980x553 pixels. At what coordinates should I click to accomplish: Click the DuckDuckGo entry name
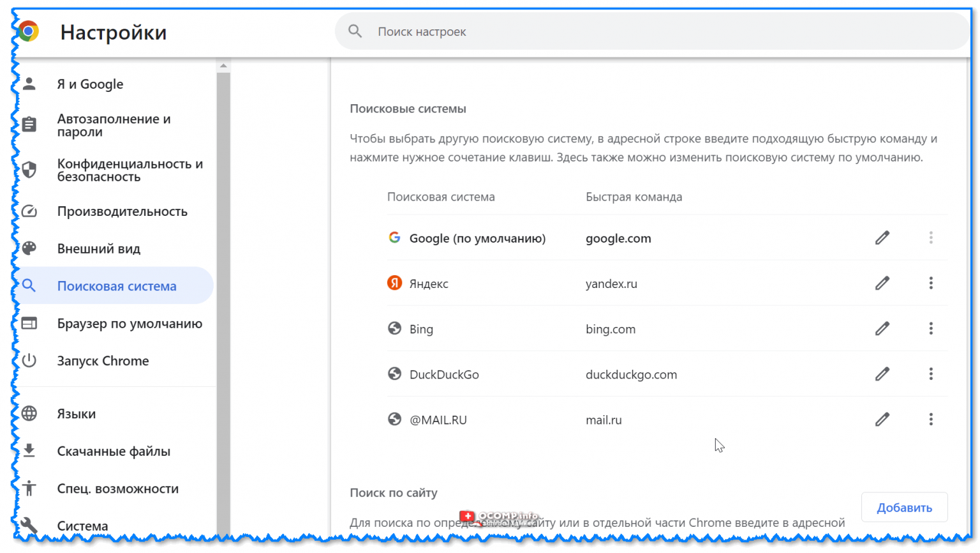coord(444,374)
